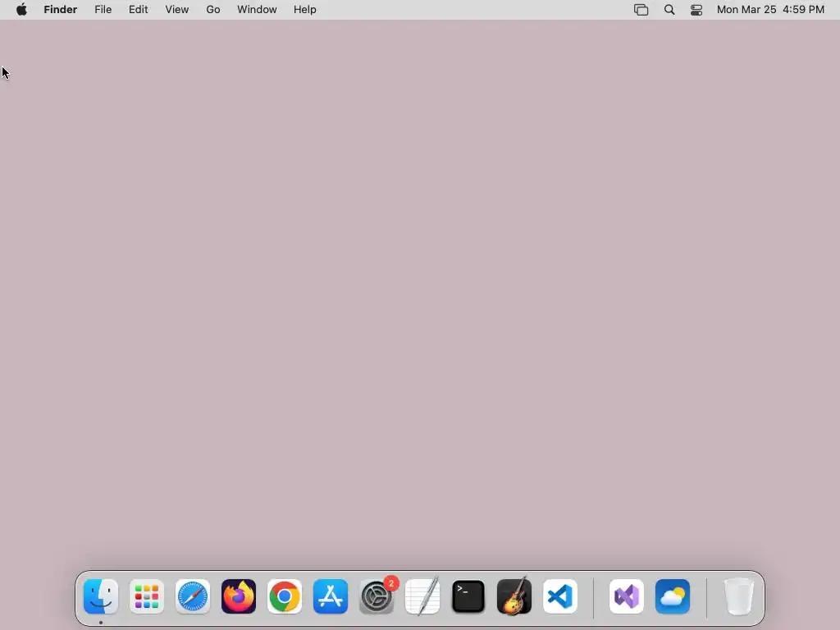The height and width of the screenshot is (630, 840).
Task: Click the window mirroring menu bar icon
Action: [x=641, y=10]
